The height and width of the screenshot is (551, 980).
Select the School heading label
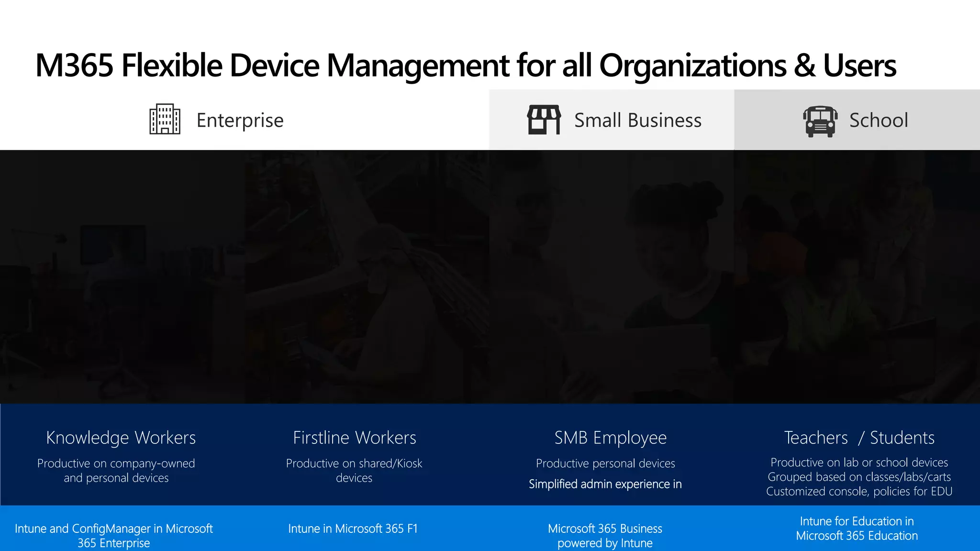(x=879, y=120)
